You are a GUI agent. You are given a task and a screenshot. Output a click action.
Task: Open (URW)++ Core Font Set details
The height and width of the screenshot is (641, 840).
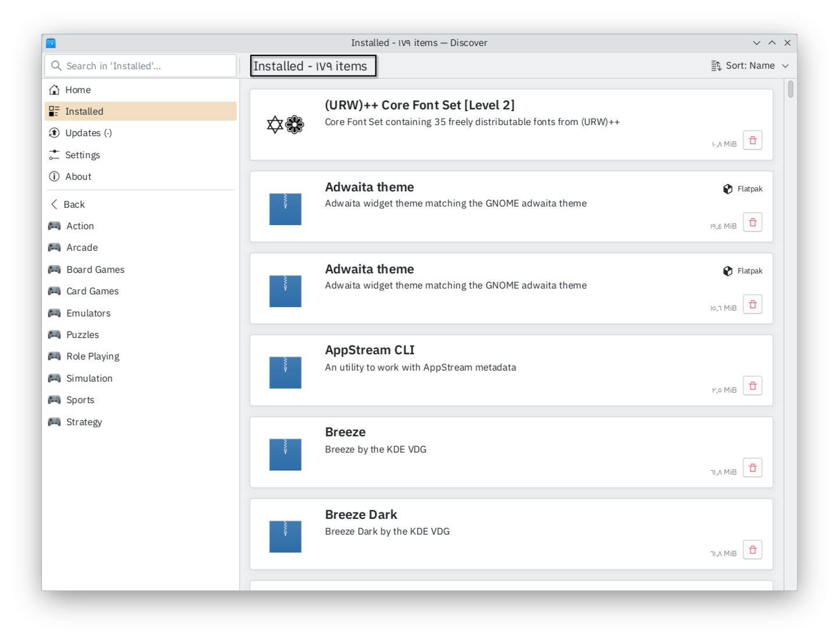click(511, 124)
